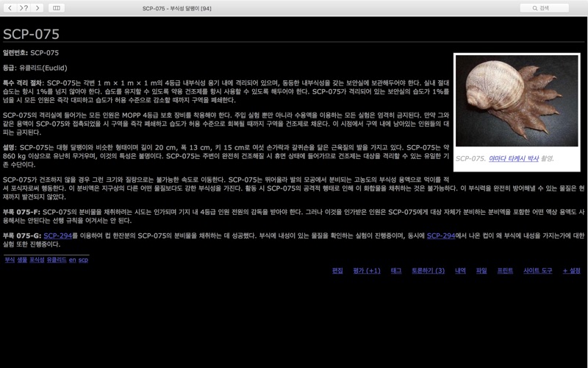Click the SCP-075 page heading

coord(31,34)
